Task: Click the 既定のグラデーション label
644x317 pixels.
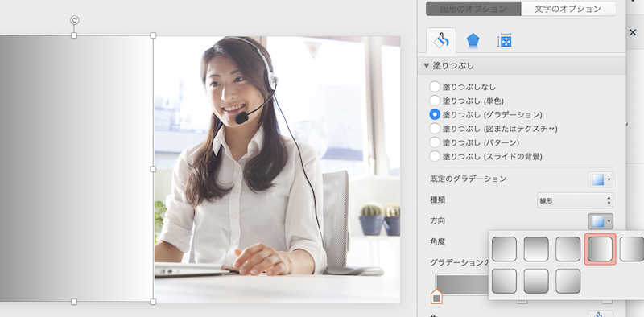Action: pyautogui.click(x=469, y=179)
